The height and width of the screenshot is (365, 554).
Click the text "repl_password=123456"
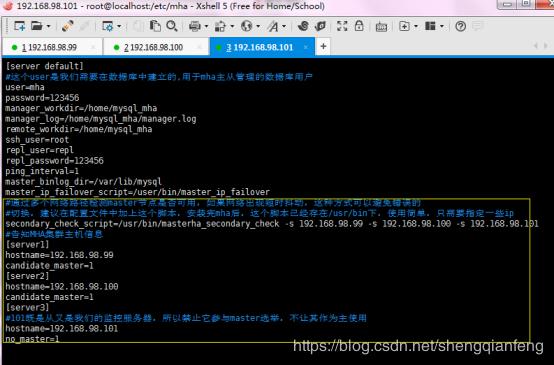[x=54, y=161]
